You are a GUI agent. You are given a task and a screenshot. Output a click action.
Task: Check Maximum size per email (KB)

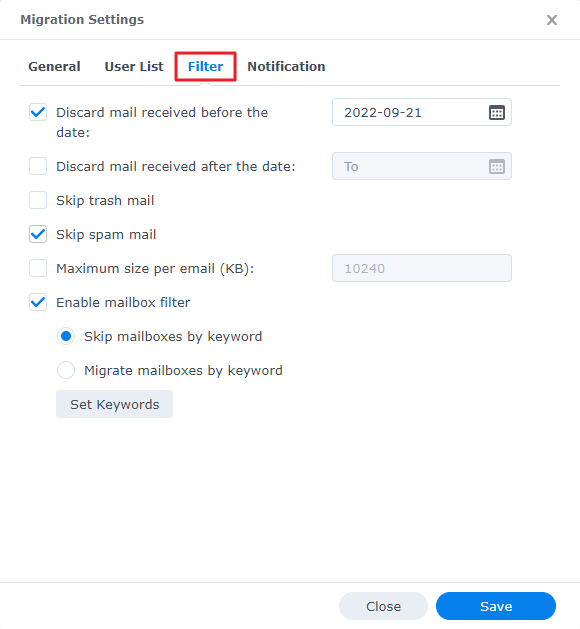(38, 268)
